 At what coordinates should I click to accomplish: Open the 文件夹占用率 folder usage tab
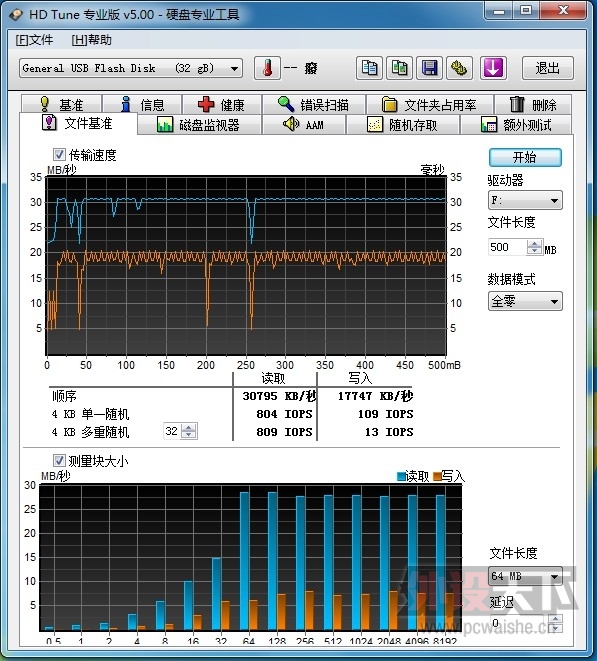[429, 104]
